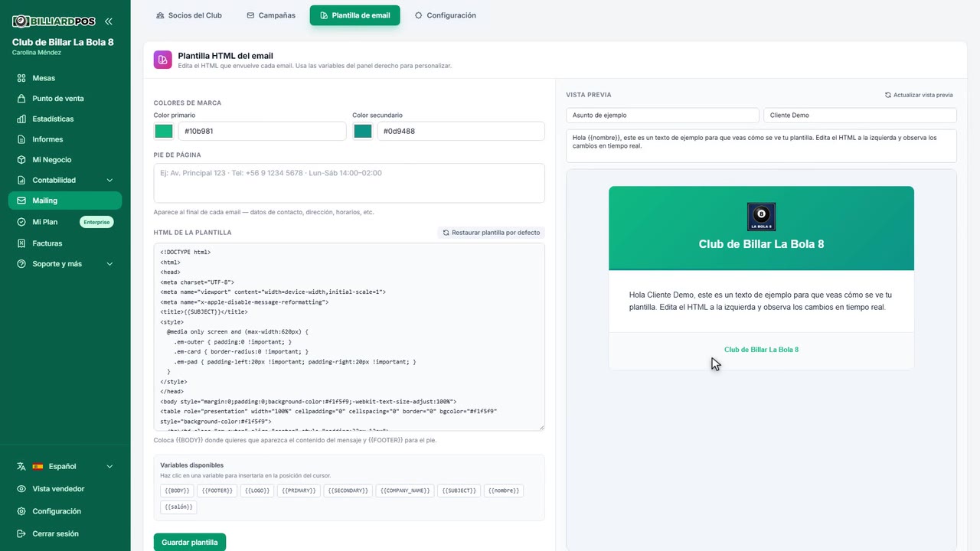Click Guardar plantilla button
This screenshot has height=551, width=980.
point(190,543)
